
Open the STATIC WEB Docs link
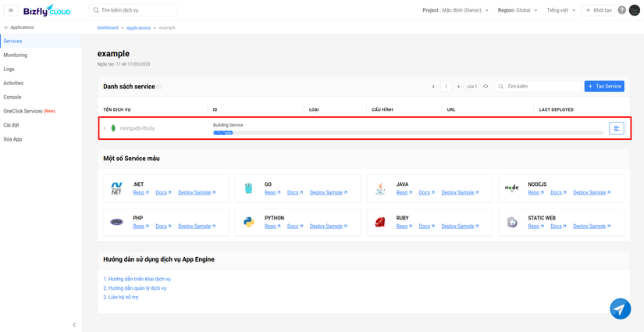coord(559,226)
